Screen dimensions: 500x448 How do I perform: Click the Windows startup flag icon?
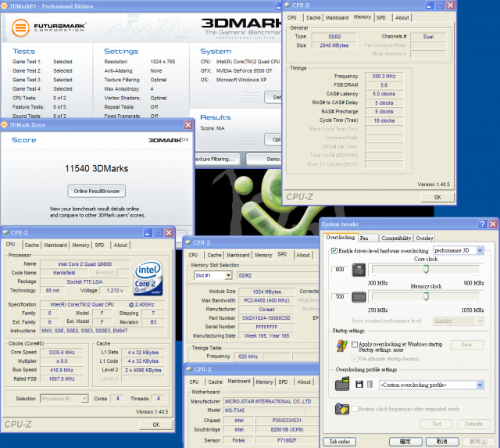point(342,346)
